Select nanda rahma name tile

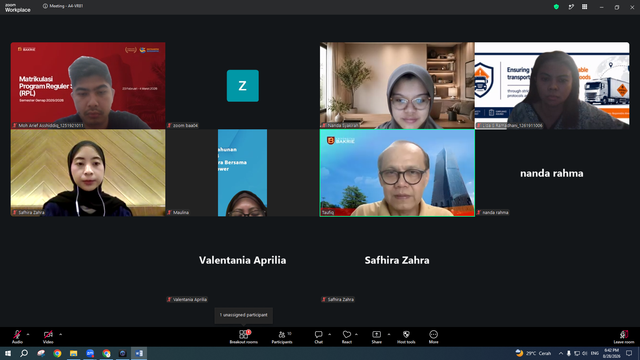(x=552, y=173)
